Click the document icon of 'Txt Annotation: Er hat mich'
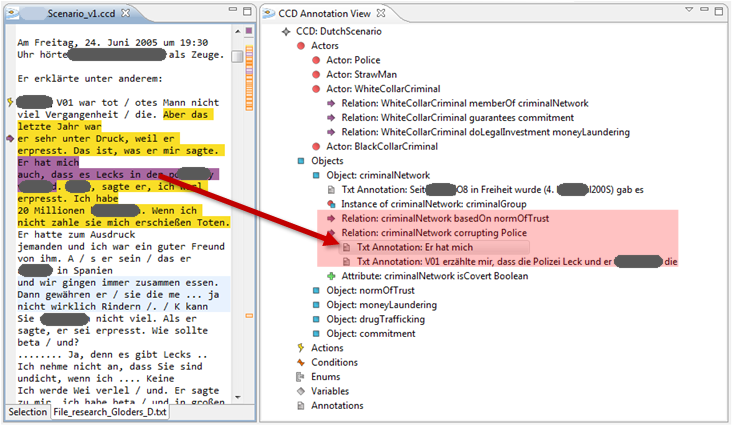Image resolution: width=733 pixels, height=426 pixels. pos(346,247)
